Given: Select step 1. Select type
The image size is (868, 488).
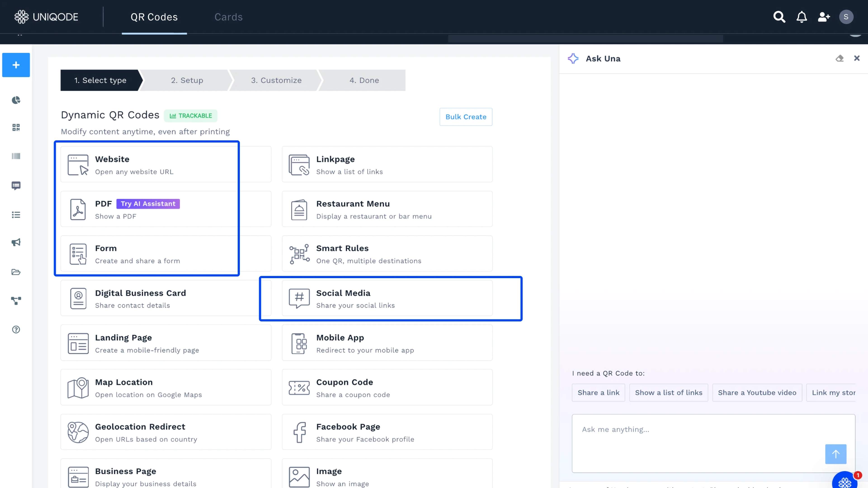Looking at the screenshot, I should pyautogui.click(x=100, y=80).
